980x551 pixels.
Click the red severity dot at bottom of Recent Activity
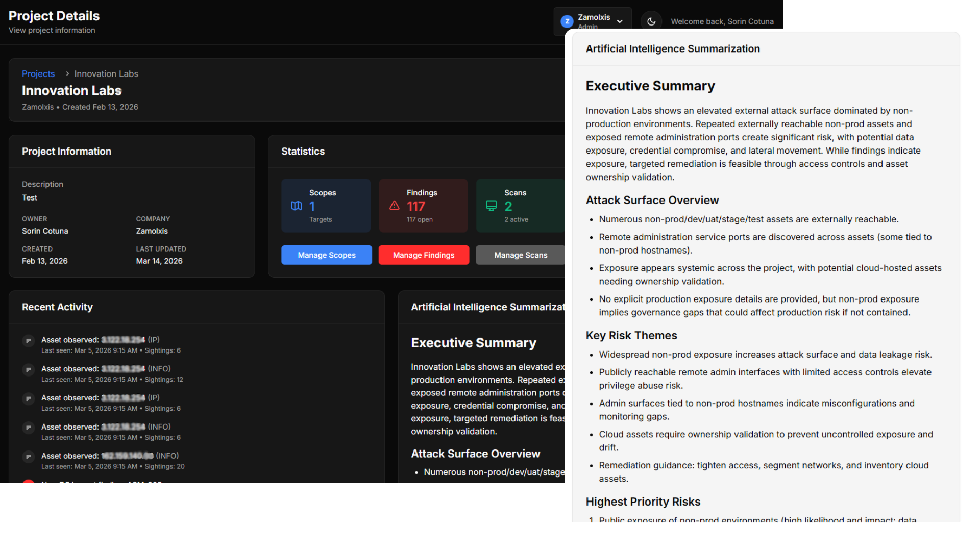(29, 481)
